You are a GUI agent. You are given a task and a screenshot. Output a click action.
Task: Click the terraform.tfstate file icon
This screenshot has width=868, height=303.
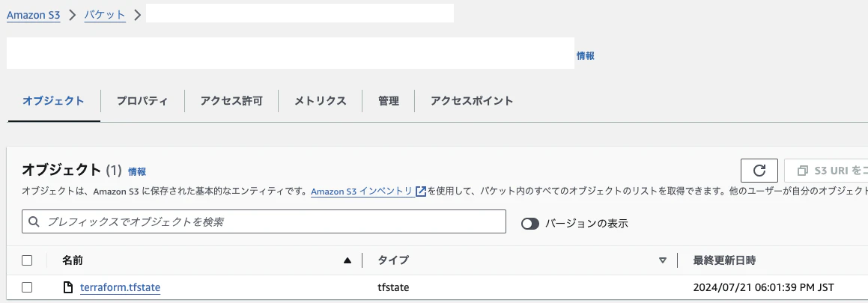click(x=68, y=287)
